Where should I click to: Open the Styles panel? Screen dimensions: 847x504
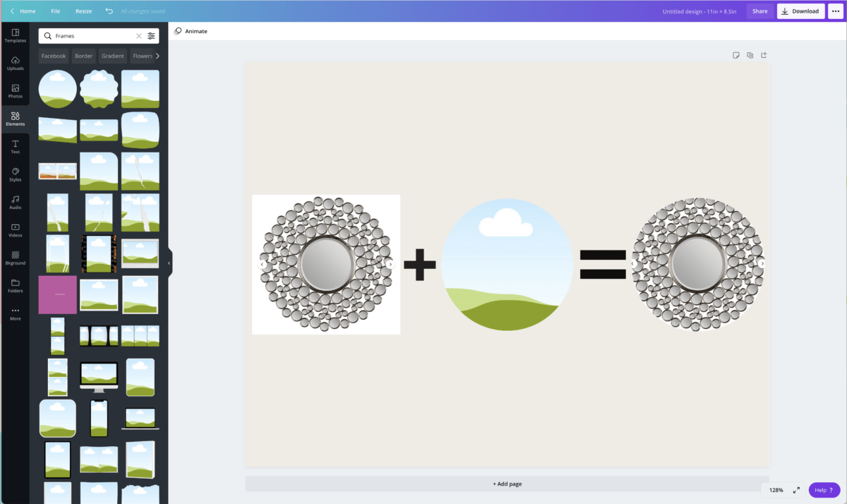tap(15, 174)
